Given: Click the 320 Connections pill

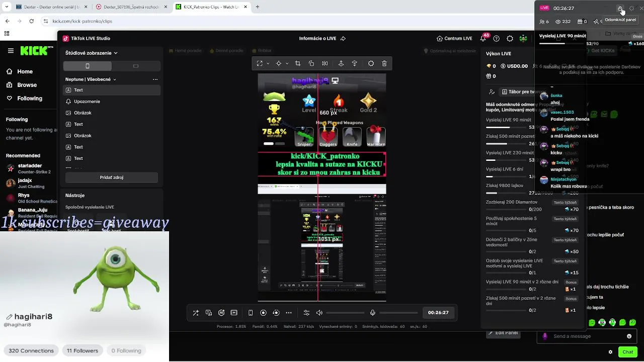Looking at the screenshot, I should click(x=31, y=351).
